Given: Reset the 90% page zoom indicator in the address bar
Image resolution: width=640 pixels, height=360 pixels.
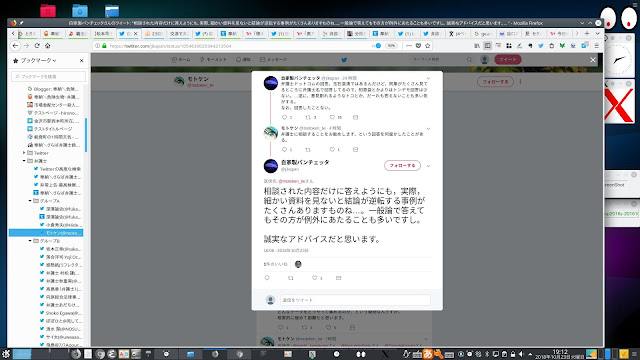Looking at the screenshot, I should click(391, 46).
